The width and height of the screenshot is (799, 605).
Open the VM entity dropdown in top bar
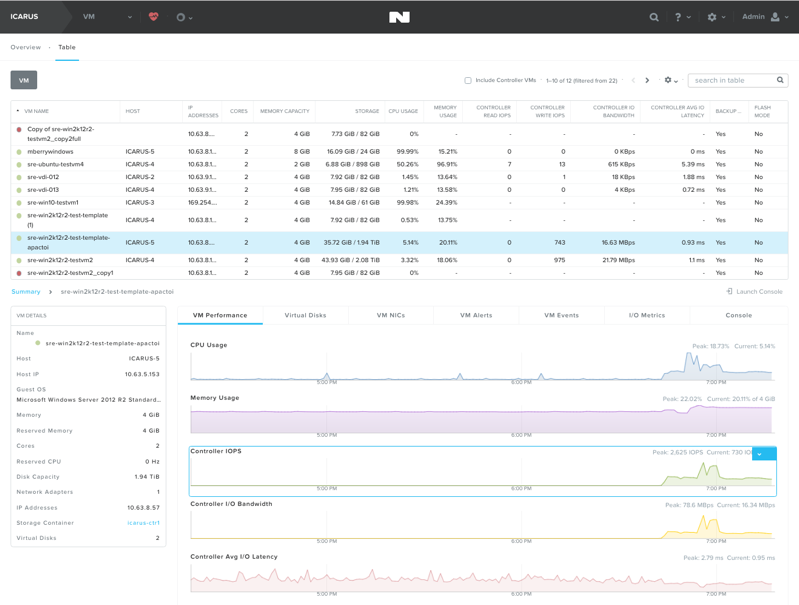pos(107,17)
